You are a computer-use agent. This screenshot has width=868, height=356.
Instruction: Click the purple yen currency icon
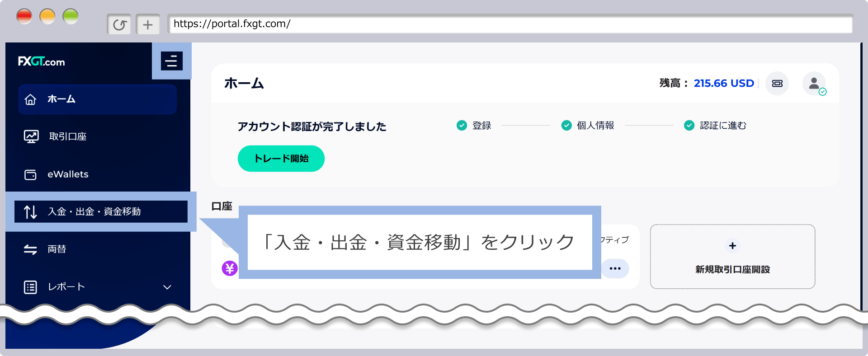click(x=230, y=268)
